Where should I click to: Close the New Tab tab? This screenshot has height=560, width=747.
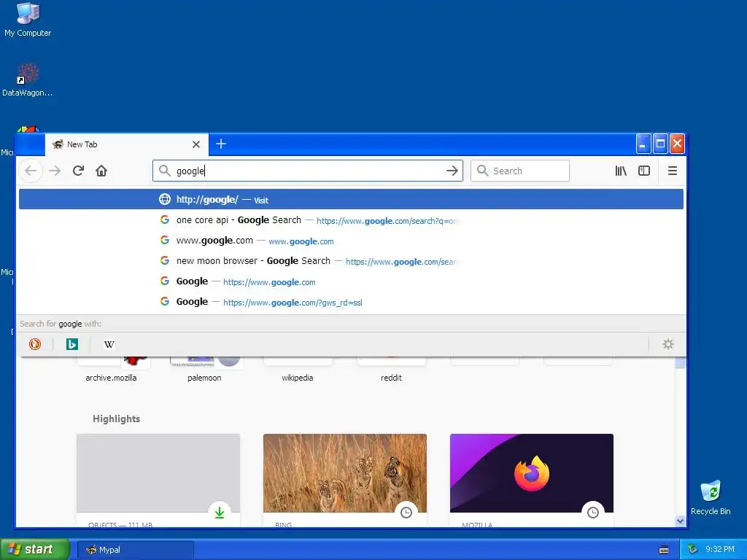point(196,144)
